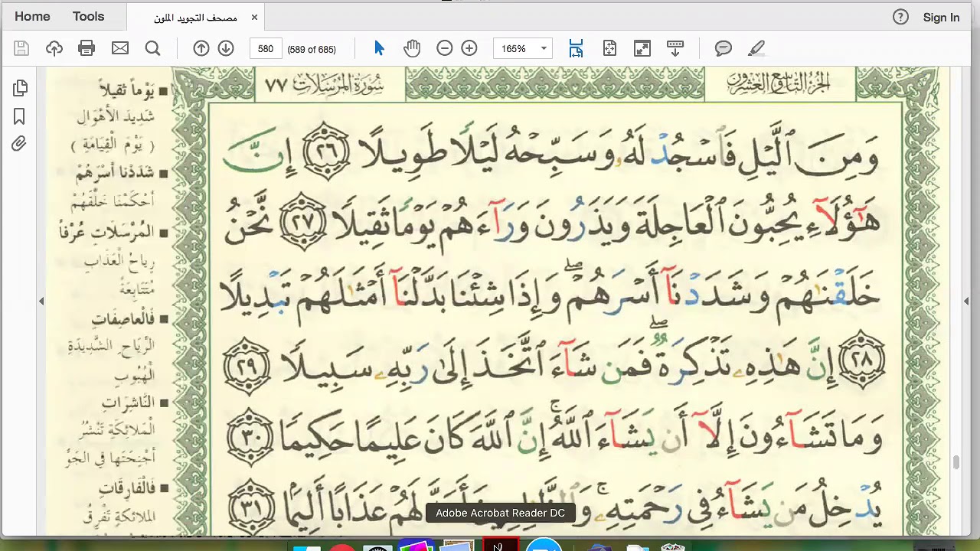Click verse number marker ٢٦

click(x=326, y=150)
